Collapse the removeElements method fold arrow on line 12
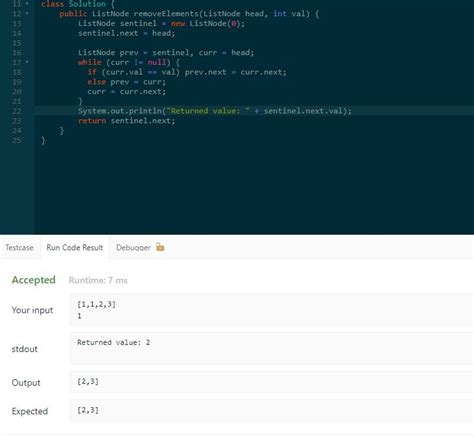 (27, 14)
